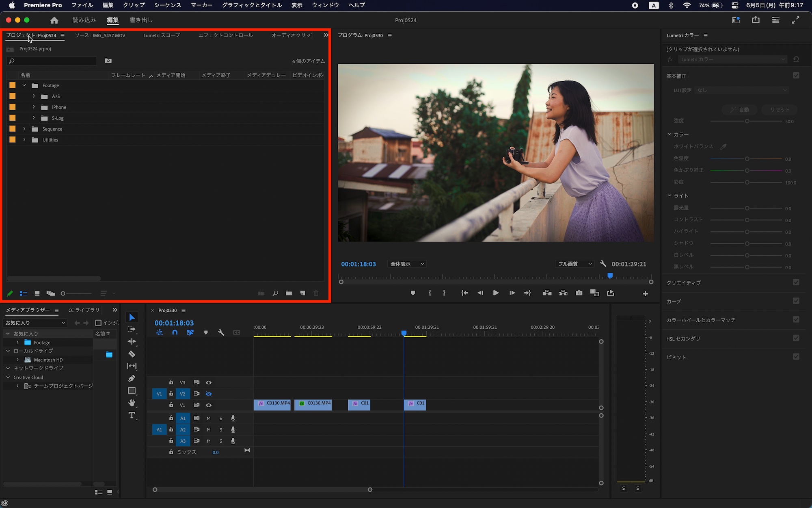Expand the iPhone bin

tap(34, 107)
